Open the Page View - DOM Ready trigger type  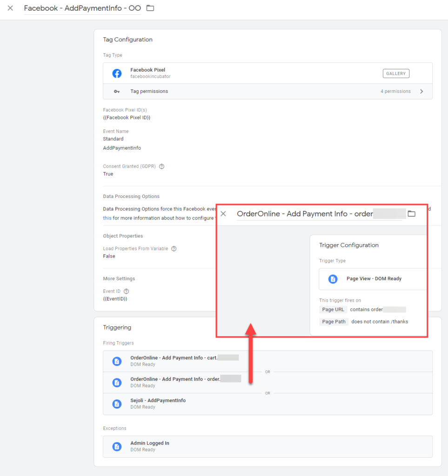[374, 279]
